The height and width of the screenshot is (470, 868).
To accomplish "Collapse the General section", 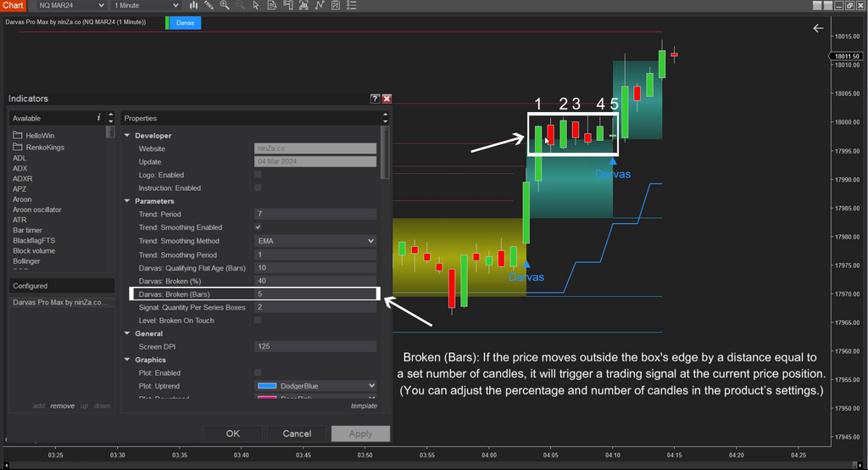I will (127, 333).
